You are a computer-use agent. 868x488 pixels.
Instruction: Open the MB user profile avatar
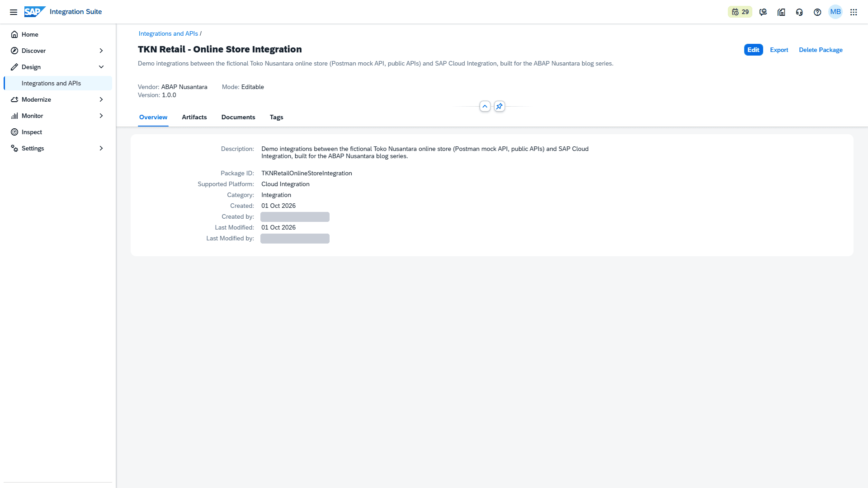(835, 12)
